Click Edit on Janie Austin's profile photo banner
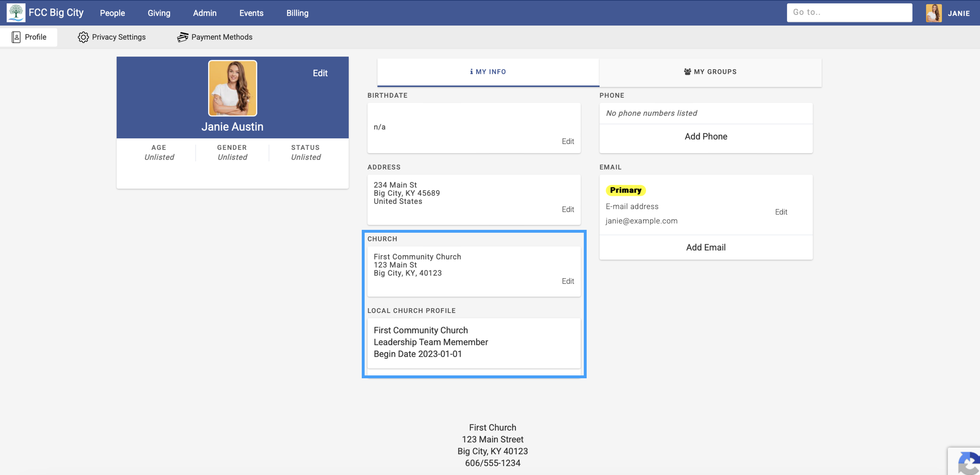Viewport: 980px width, 475px height. pos(320,73)
